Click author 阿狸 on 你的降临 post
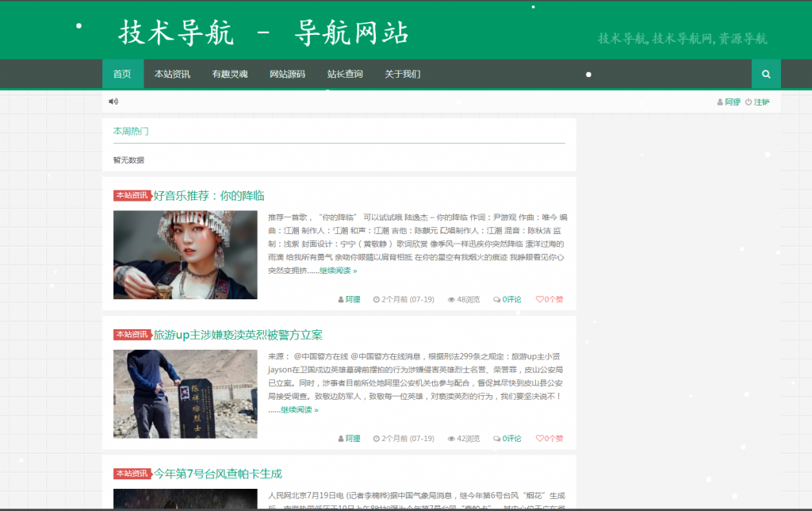Screen dimensions: 812x511 353,300
